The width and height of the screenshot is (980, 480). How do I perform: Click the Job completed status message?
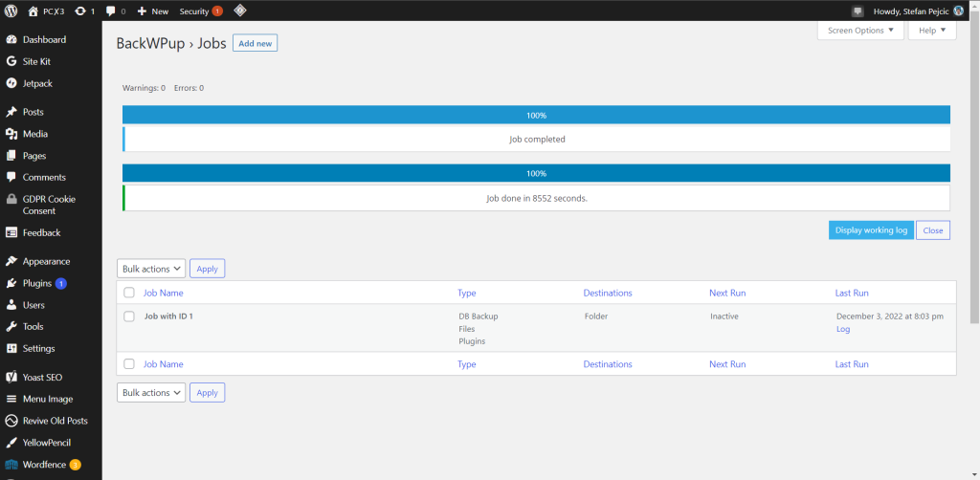(x=537, y=140)
